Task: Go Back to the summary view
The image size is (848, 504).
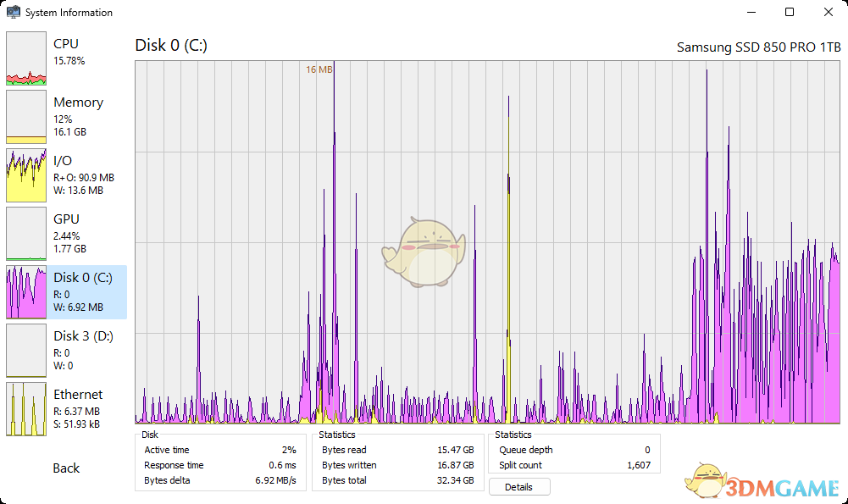Action: tap(66, 468)
